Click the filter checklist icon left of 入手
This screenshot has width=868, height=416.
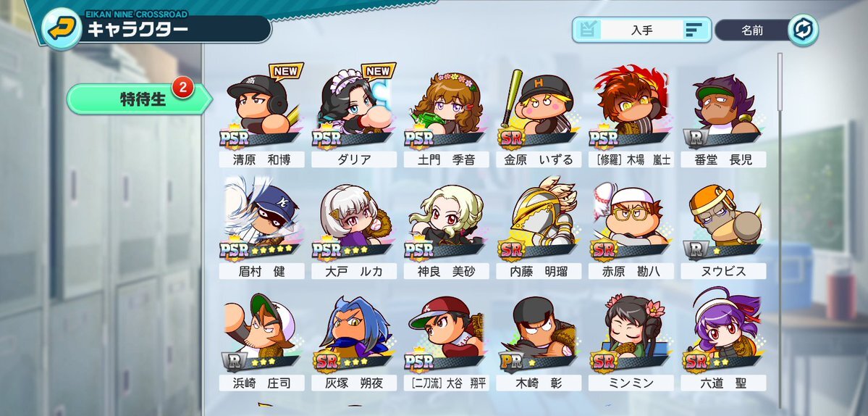coord(588,30)
